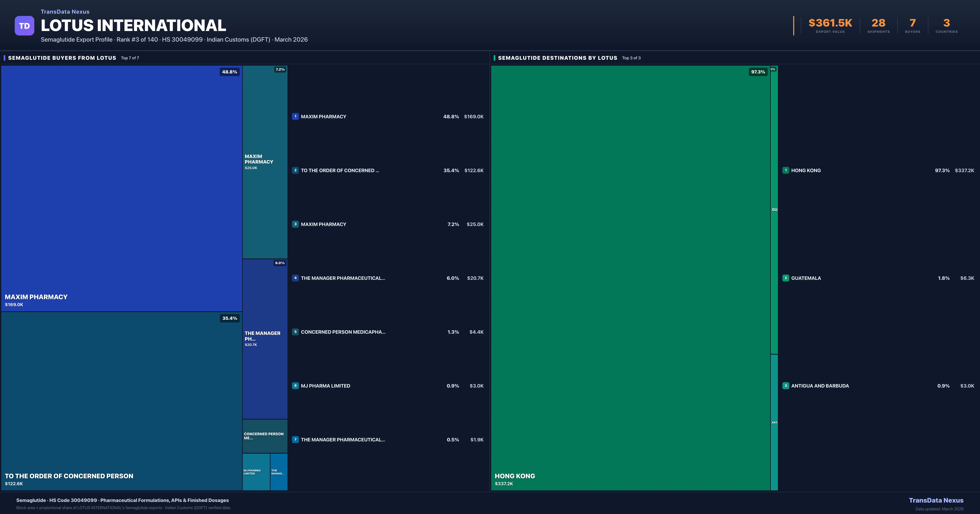This screenshot has width=980, height=514.
Task: Click the Hong Kong $337.2K treemap block
Action: tap(630, 278)
